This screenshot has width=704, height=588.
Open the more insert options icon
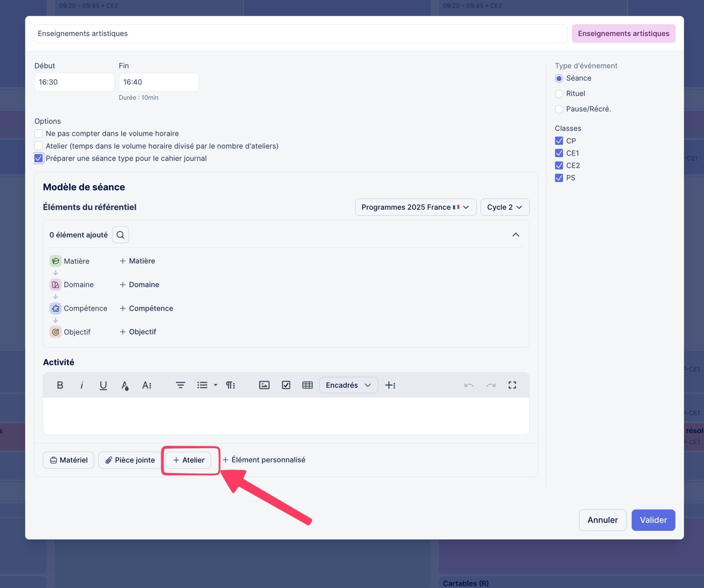tap(390, 385)
